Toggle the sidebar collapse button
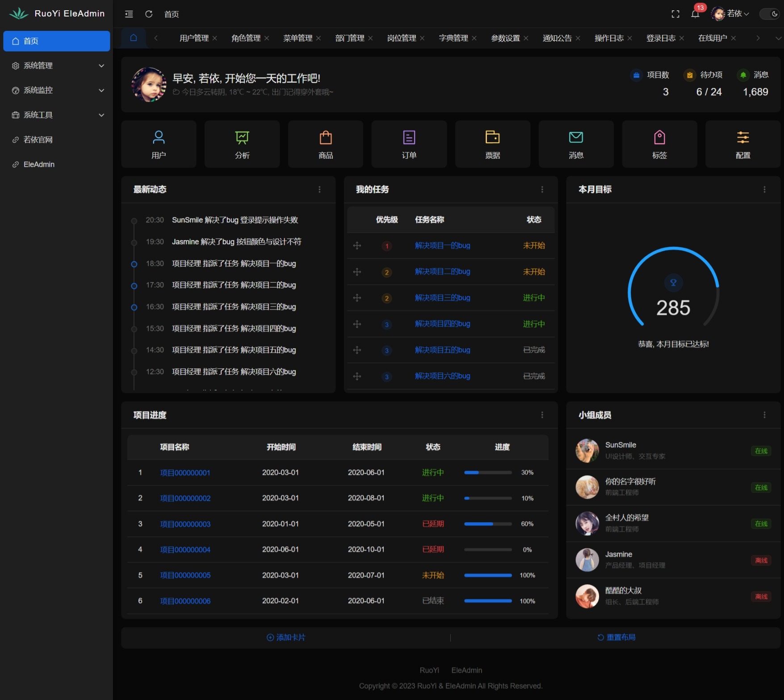The image size is (784, 700). (x=129, y=14)
